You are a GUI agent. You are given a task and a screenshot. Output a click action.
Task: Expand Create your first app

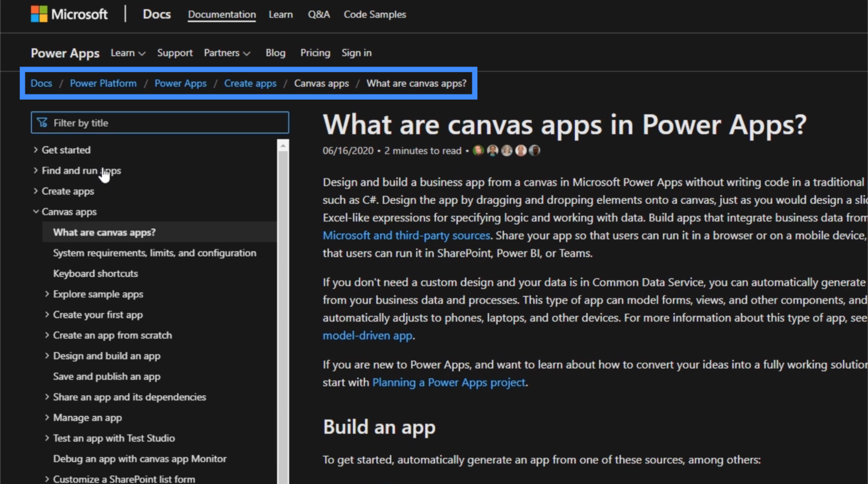tap(47, 315)
